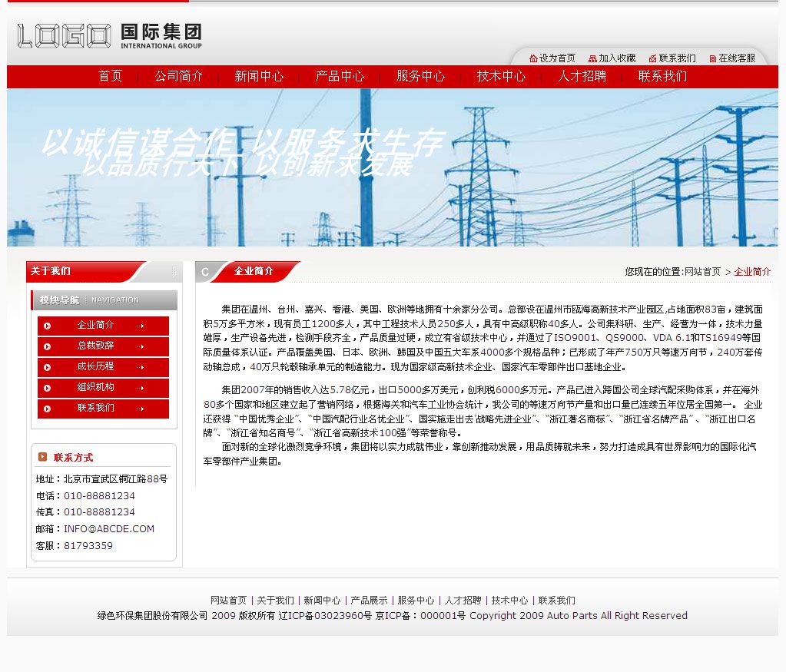
Task: Open the sidebar 企业简介 link
Action: (96, 325)
